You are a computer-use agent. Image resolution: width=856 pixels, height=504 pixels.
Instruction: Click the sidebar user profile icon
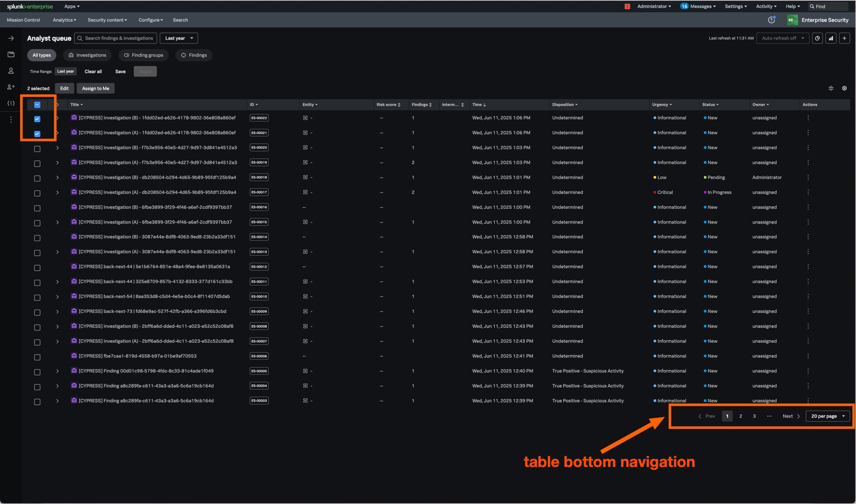(11, 71)
